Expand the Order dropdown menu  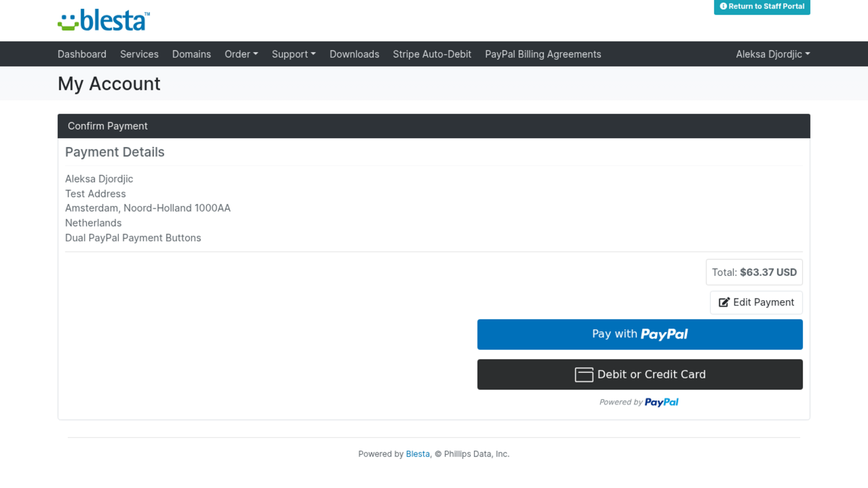click(241, 54)
